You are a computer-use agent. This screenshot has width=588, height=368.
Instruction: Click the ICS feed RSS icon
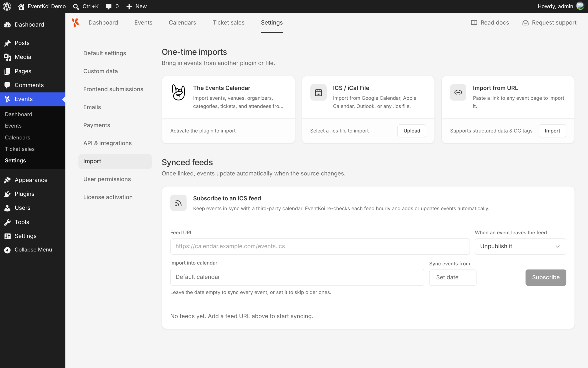178,203
